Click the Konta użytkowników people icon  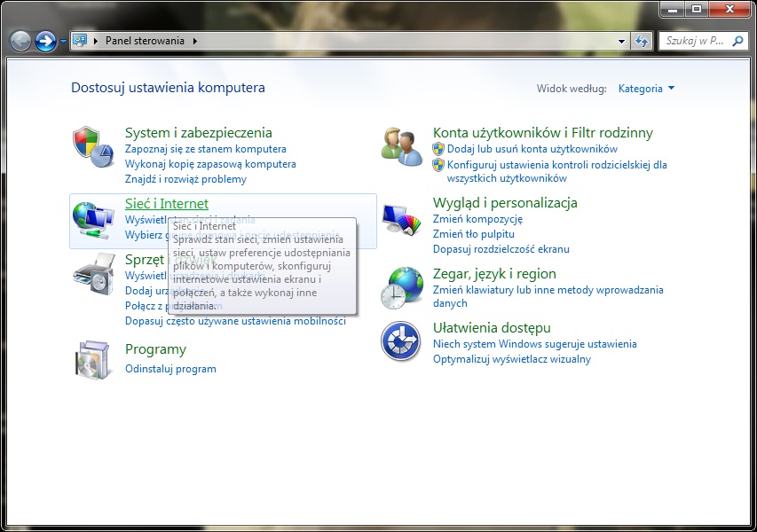click(402, 146)
